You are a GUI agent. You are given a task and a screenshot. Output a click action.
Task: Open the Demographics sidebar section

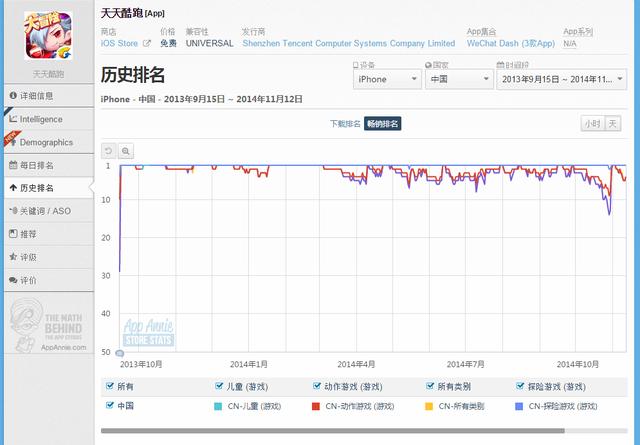pyautogui.click(x=47, y=142)
